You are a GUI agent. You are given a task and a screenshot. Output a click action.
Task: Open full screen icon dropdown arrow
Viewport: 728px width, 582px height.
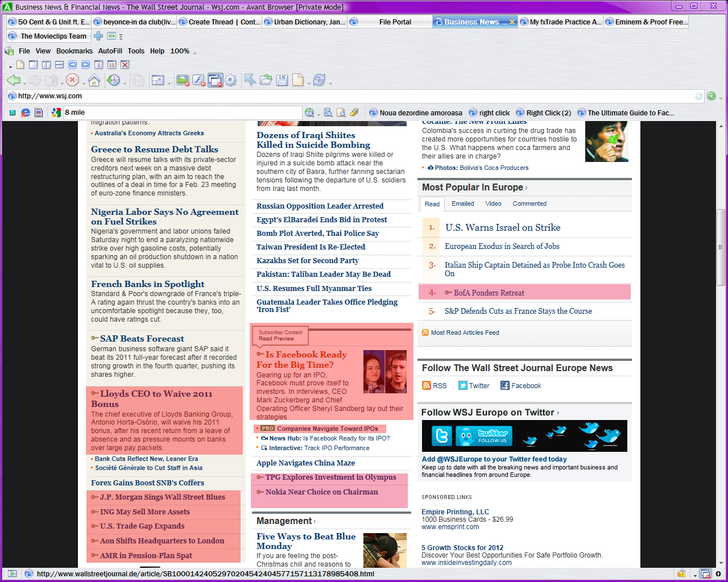(x=169, y=84)
